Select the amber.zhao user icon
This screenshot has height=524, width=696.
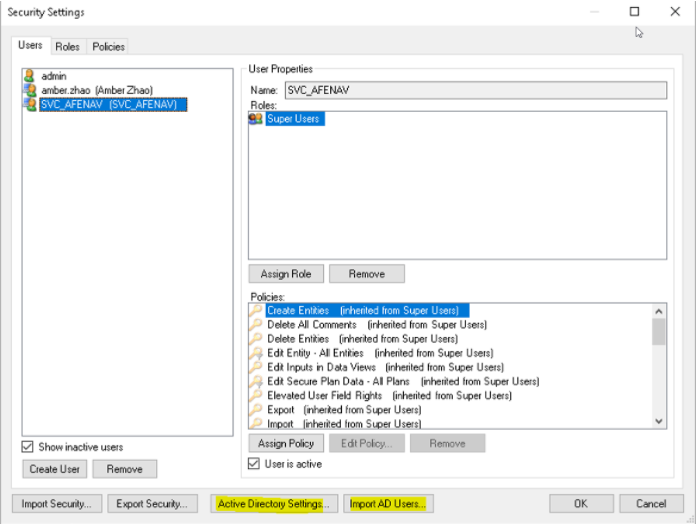(30, 90)
